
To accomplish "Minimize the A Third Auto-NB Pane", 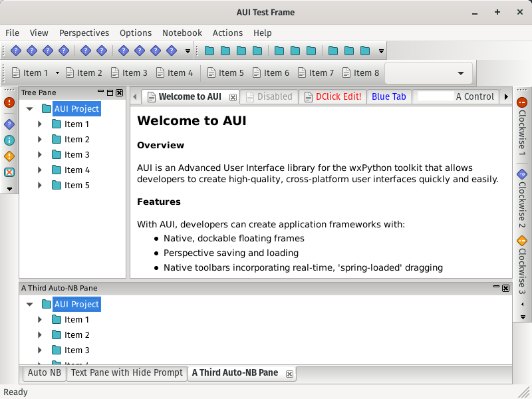I will (x=496, y=287).
